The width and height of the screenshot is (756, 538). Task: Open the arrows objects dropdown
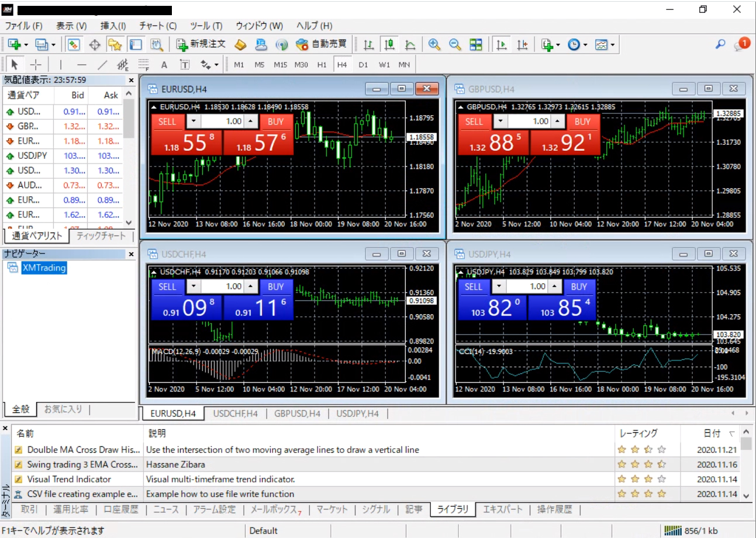[x=209, y=64]
